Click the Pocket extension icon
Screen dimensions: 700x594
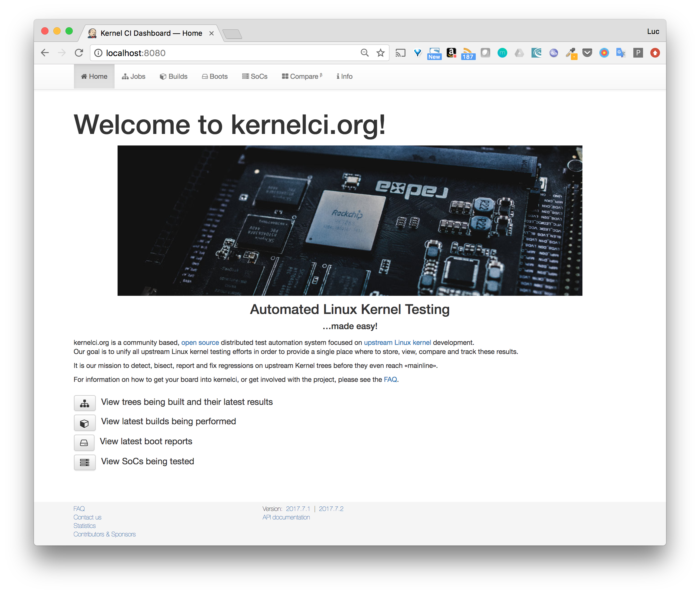click(x=587, y=53)
